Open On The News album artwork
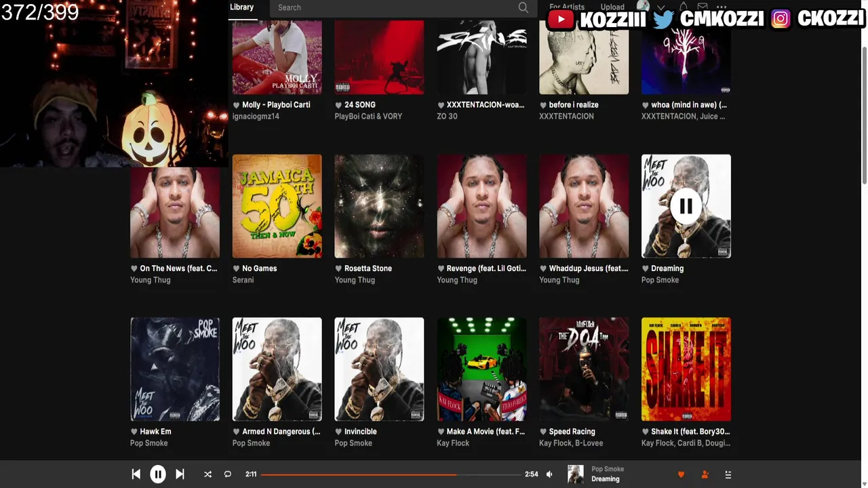Image resolution: width=868 pixels, height=488 pixels. pyautogui.click(x=175, y=213)
